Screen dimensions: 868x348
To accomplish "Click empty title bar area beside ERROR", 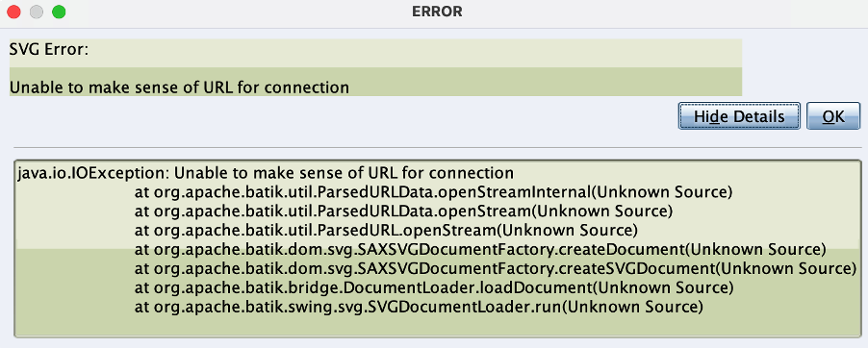I will [x=664, y=12].
